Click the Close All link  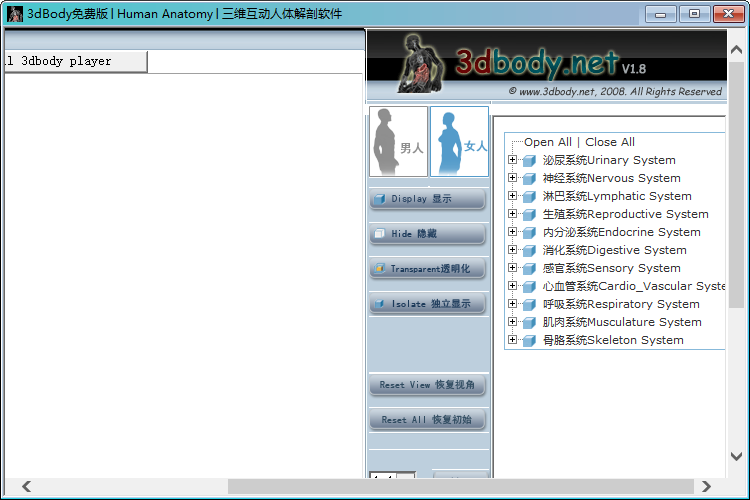tap(610, 142)
